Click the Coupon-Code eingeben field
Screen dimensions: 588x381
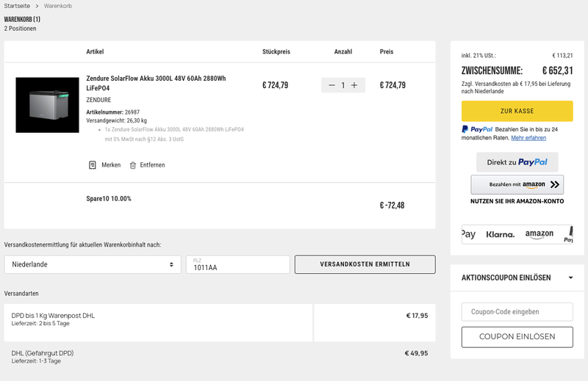point(517,312)
